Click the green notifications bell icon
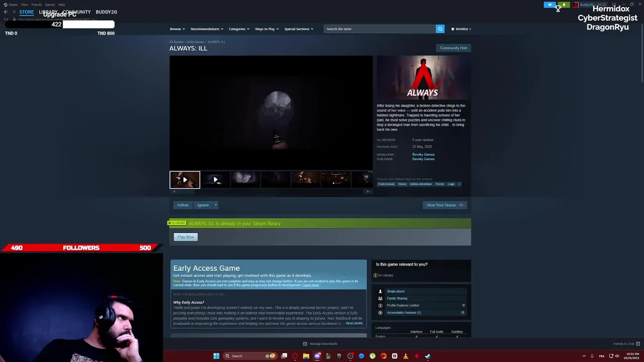644x362 pixels. 563,5
